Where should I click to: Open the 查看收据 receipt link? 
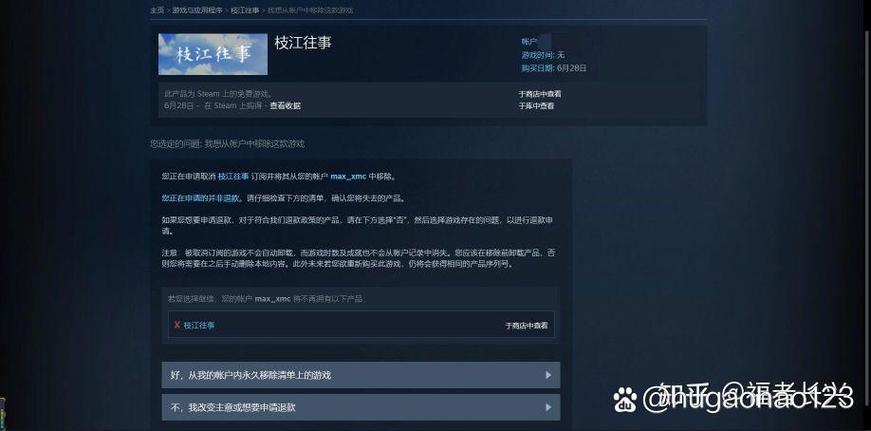pos(285,106)
